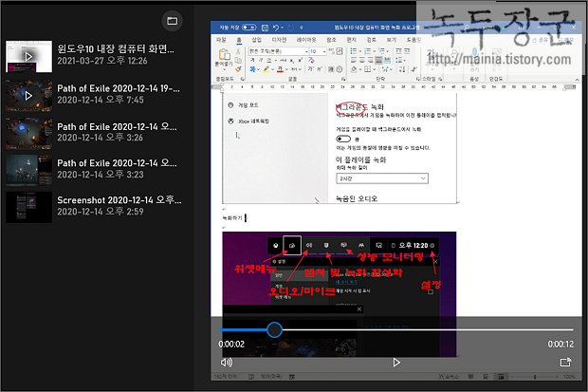588x392 pixels.
Task: Select the recording dated 2020-12-14 오후 3:26
Action: click(x=93, y=133)
